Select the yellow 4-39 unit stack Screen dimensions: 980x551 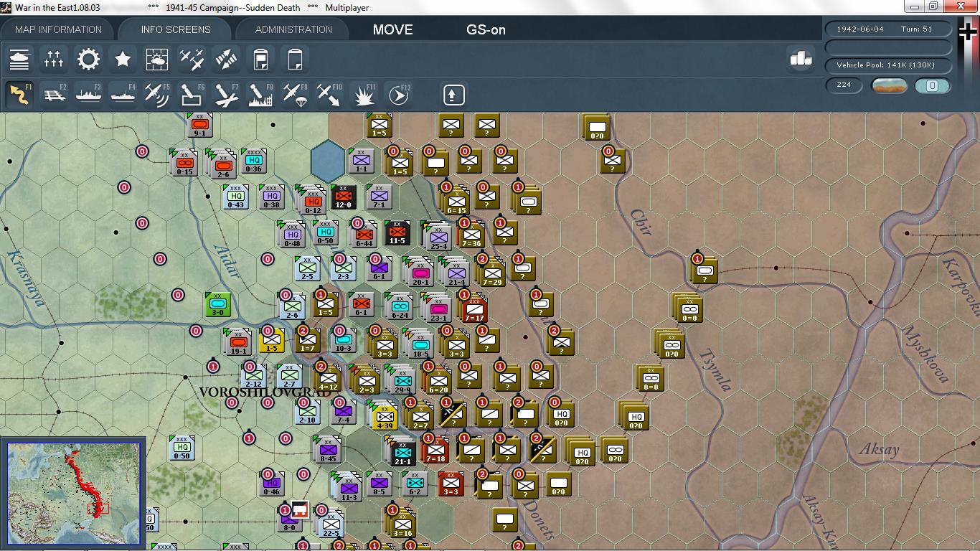385,416
